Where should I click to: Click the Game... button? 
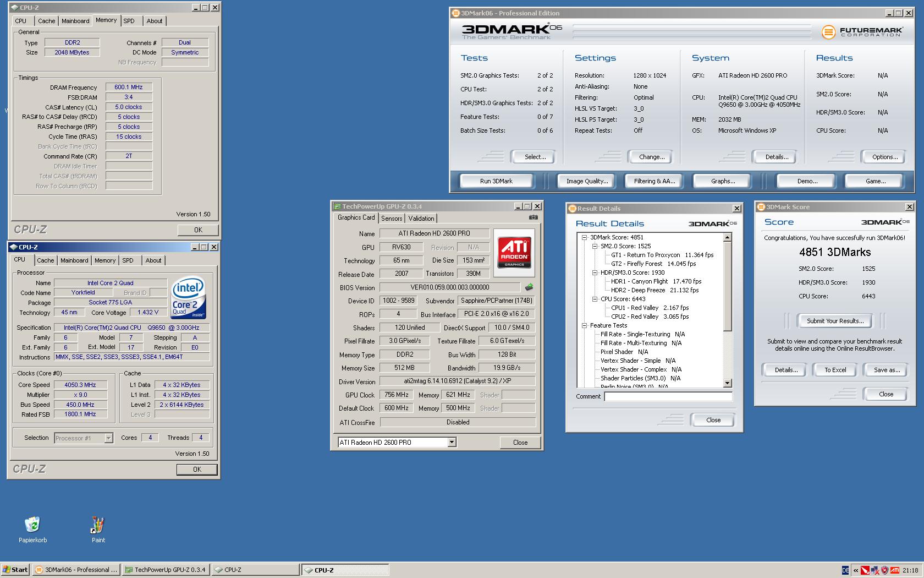(875, 181)
